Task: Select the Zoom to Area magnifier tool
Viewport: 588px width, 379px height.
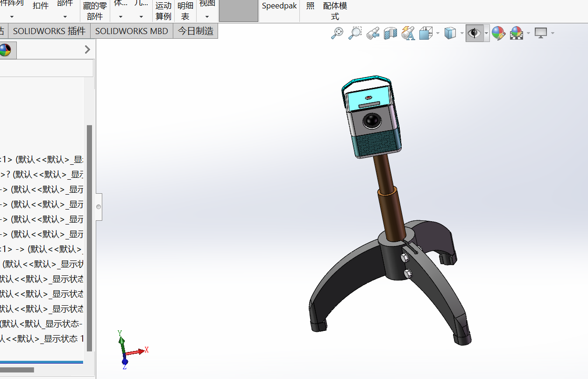Action: [355, 33]
